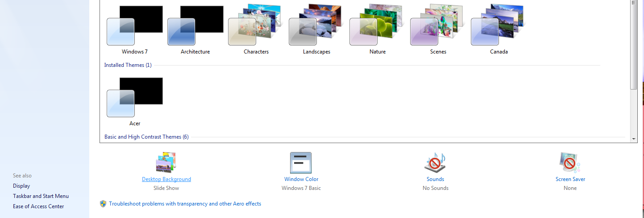This screenshot has height=218, width=644.
Task: Open Ease of Access Center link
Action: click(x=38, y=206)
